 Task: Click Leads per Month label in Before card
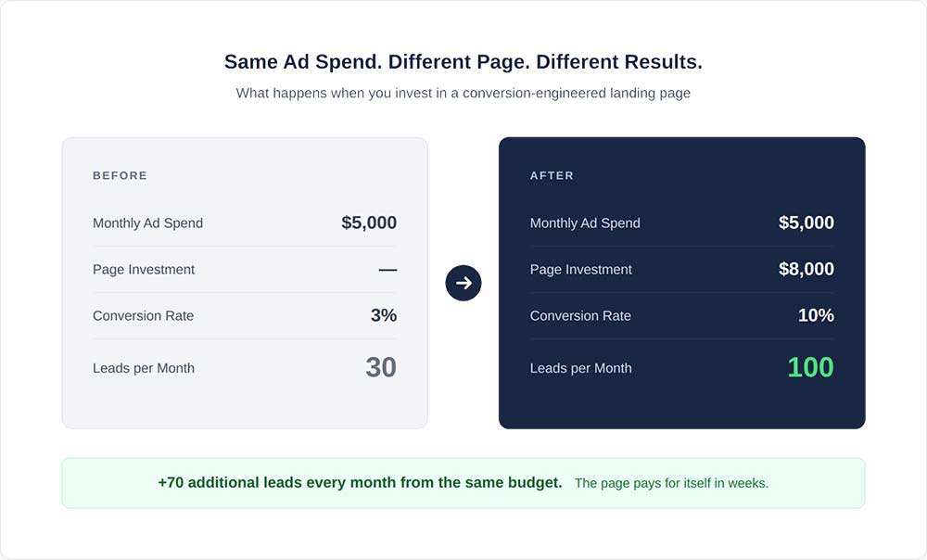(x=144, y=368)
